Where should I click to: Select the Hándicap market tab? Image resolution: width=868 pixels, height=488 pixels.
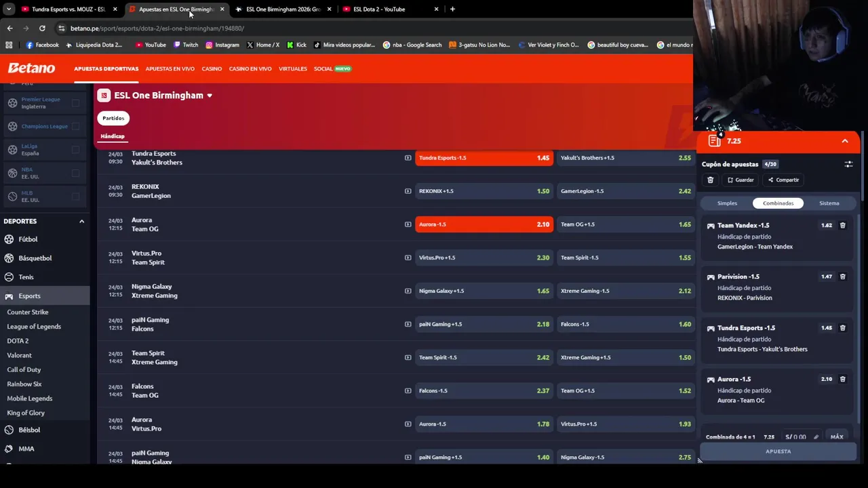pos(113,136)
